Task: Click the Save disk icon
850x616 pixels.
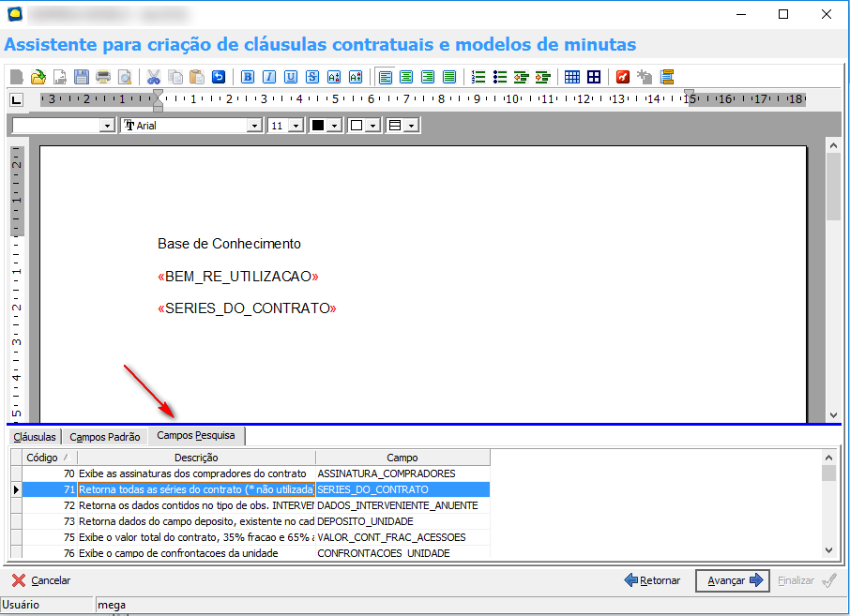Action: pos(82,77)
